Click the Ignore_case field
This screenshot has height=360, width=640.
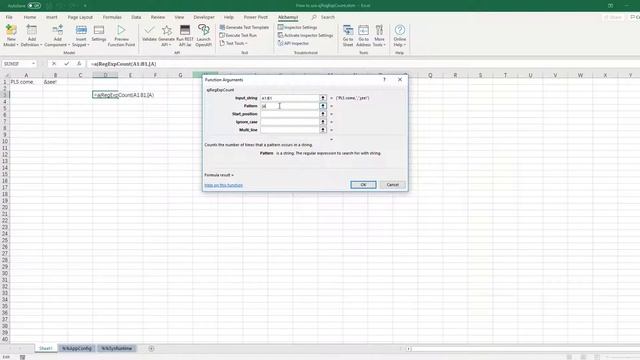pyautogui.click(x=289, y=122)
